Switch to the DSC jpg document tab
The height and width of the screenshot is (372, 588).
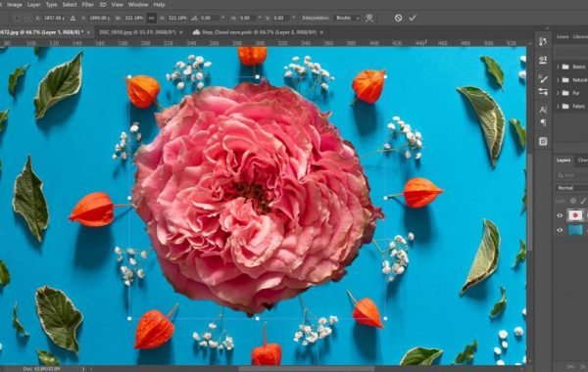point(137,32)
